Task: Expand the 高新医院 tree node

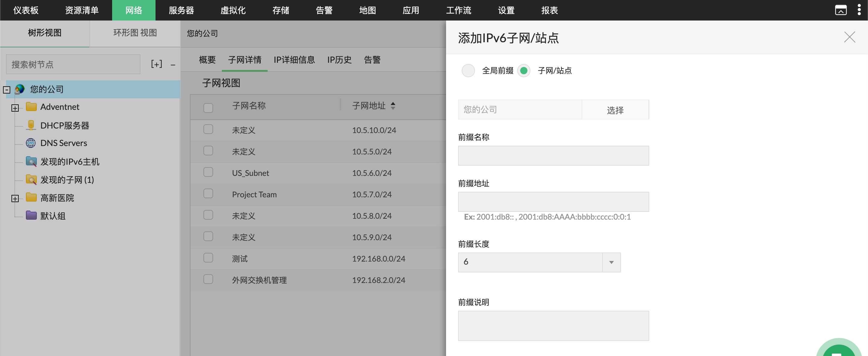Action: (15, 198)
